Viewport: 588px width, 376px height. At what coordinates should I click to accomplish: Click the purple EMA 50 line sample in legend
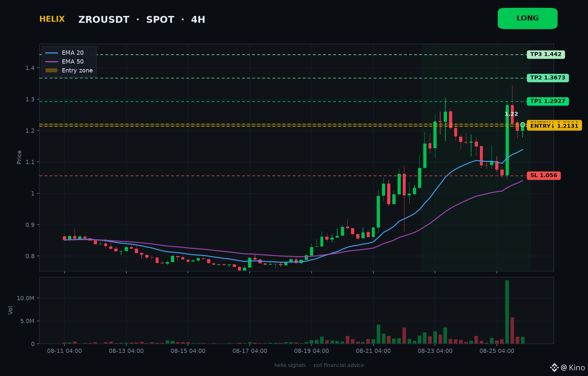click(x=51, y=62)
